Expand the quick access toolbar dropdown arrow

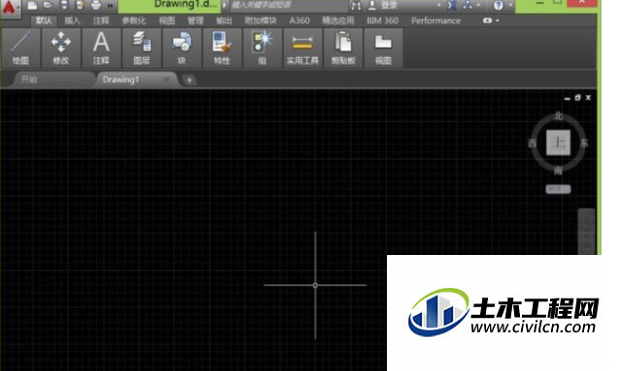pos(111,6)
